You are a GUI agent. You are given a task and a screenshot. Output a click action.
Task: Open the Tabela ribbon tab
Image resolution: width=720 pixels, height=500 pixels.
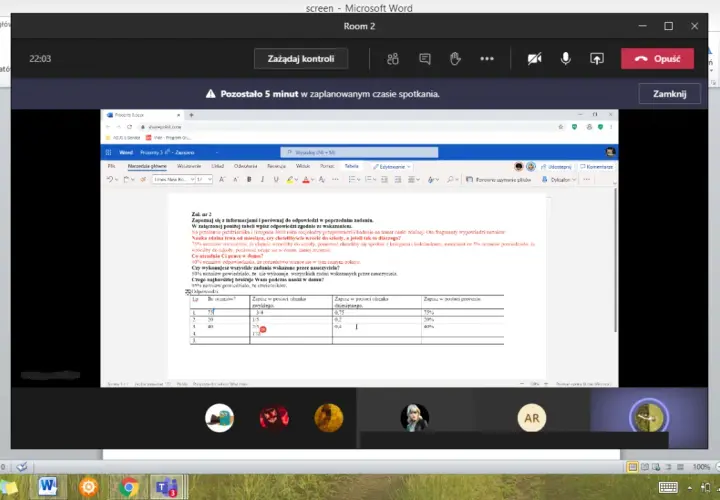(x=351, y=166)
